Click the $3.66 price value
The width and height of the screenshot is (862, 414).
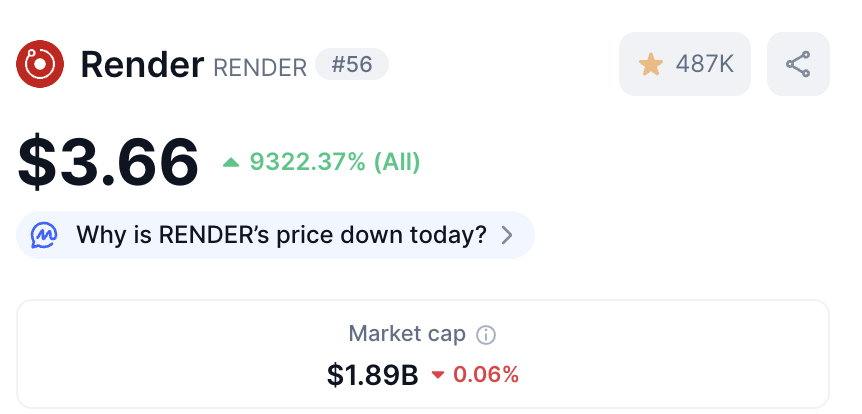pyautogui.click(x=108, y=162)
